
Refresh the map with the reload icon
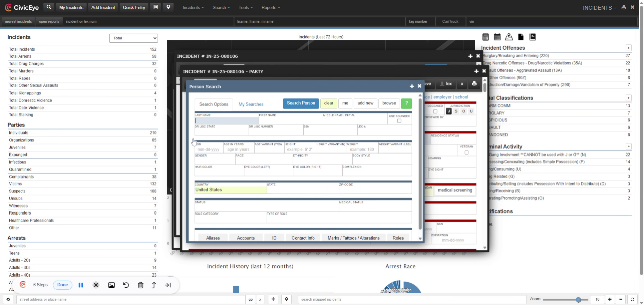632,299
